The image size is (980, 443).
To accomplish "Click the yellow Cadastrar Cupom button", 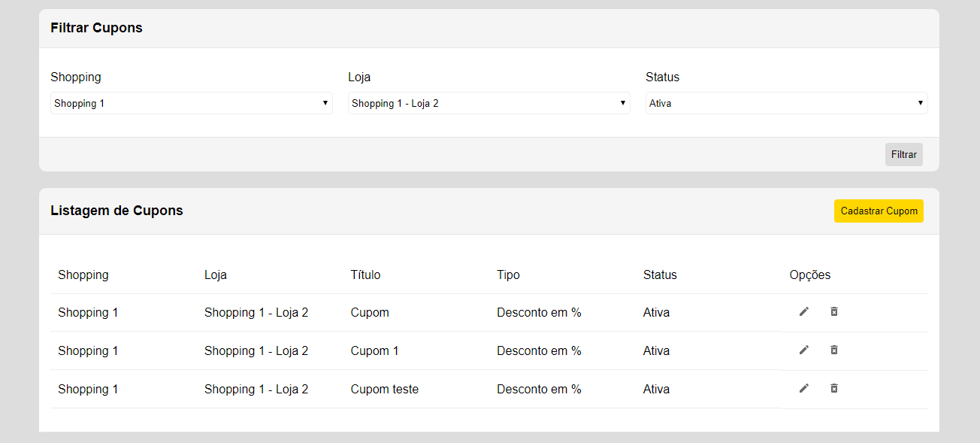I will click(x=879, y=211).
